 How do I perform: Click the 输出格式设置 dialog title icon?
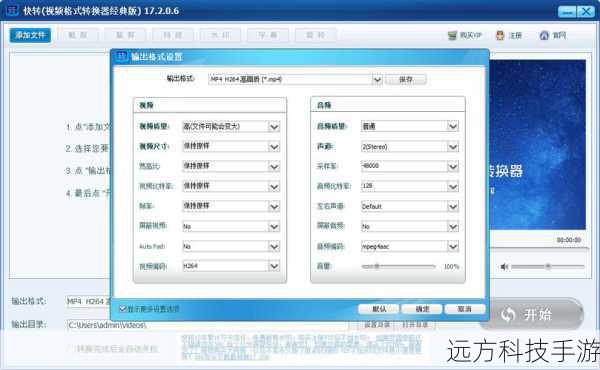(x=122, y=57)
